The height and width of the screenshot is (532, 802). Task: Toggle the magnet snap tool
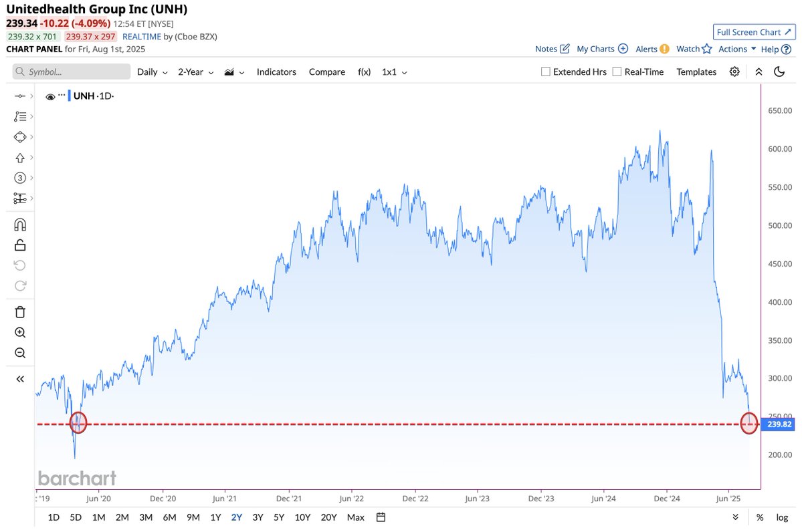tap(20, 225)
